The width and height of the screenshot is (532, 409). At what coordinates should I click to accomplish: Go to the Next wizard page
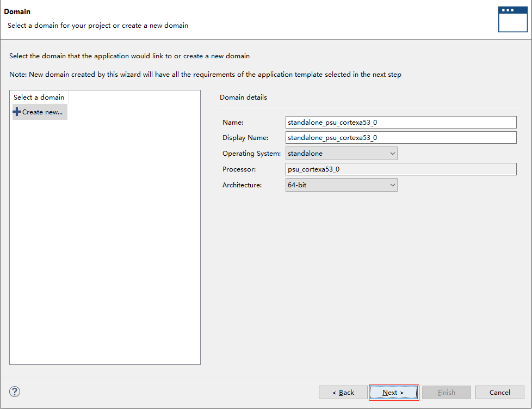[394, 392]
